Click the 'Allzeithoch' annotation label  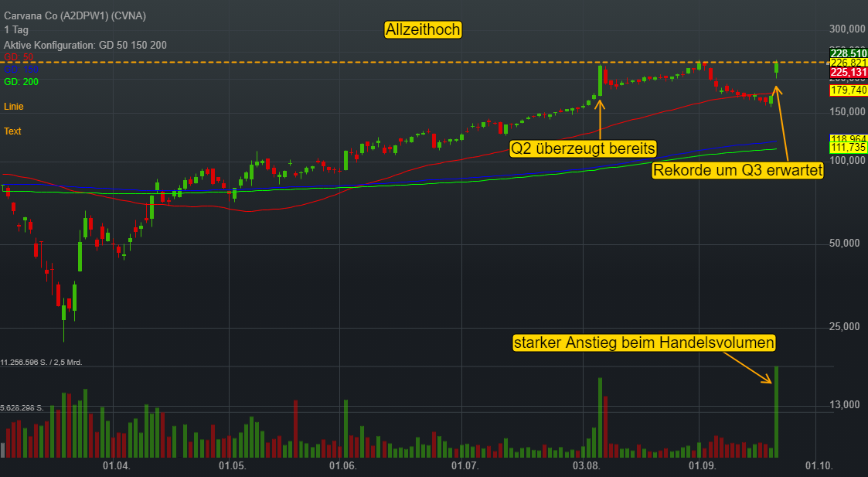(423, 29)
